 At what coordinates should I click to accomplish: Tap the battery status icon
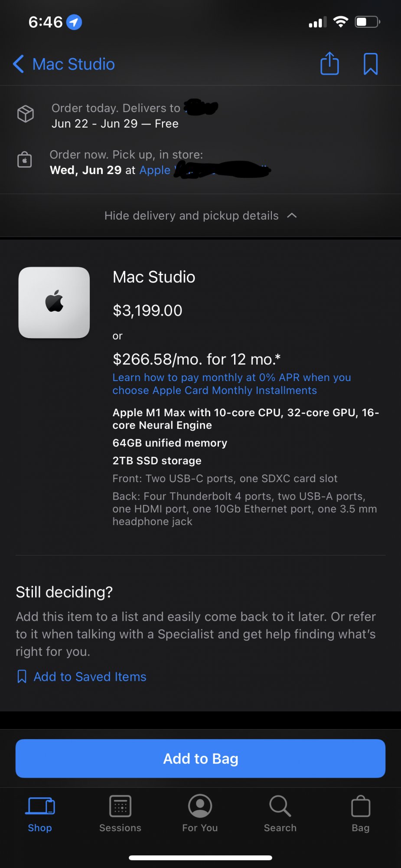coord(367,22)
